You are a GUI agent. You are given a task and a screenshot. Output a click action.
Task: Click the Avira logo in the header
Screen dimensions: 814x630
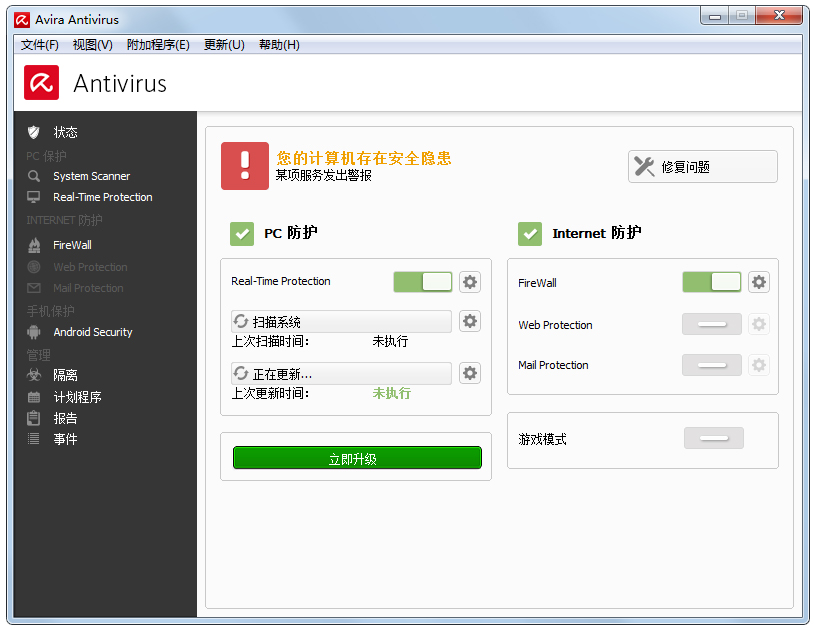click(41, 83)
